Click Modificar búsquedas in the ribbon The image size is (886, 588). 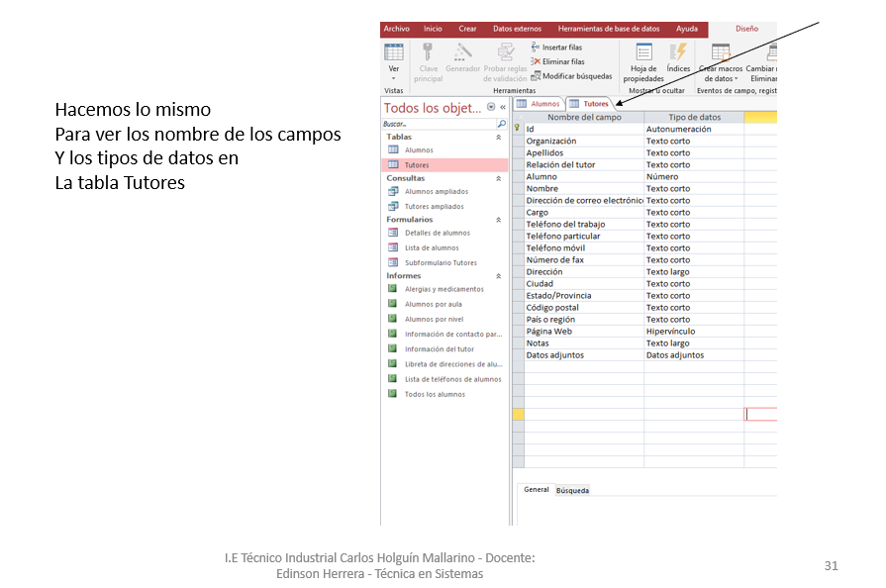coord(576,76)
